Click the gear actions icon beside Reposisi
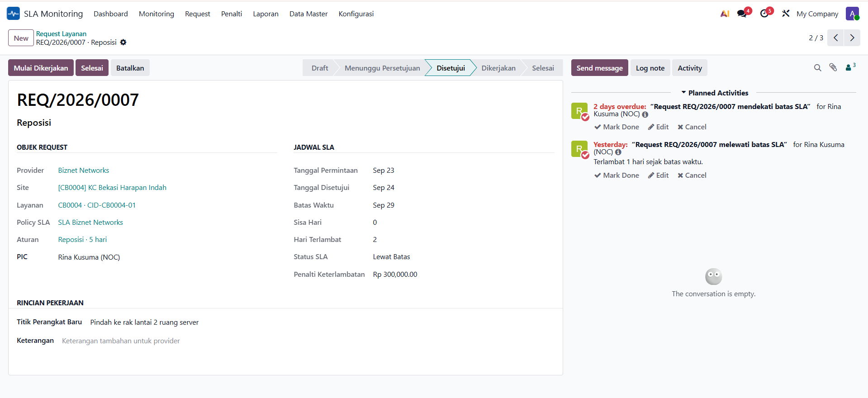Viewport: 868px width, 398px height. point(123,42)
